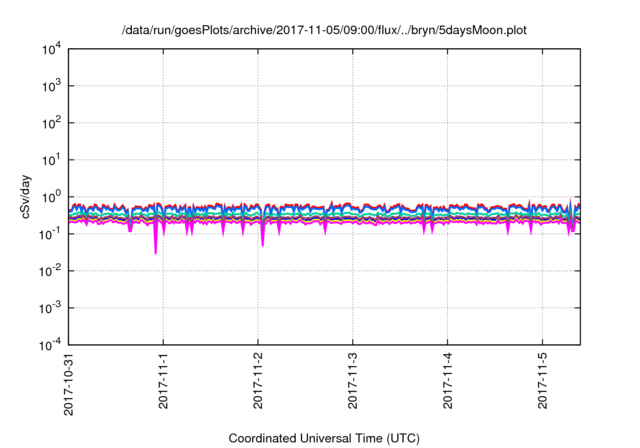Click the 10^1 y-axis tick label
This screenshot has height=448, width=640.
pyautogui.click(x=51, y=160)
